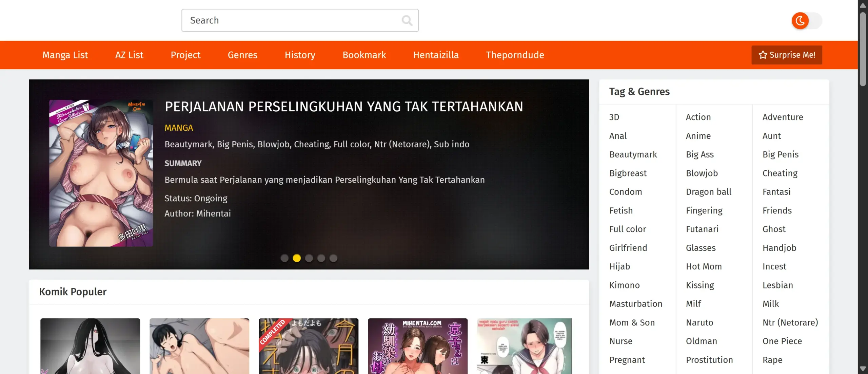Browse the Dragon ball tag

pyautogui.click(x=709, y=192)
